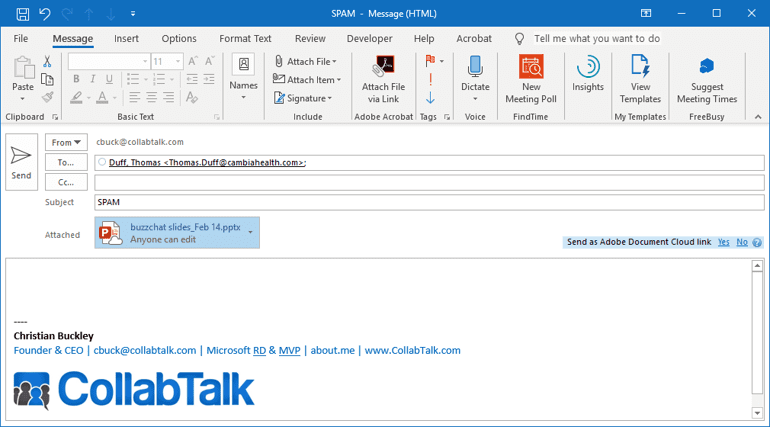This screenshot has height=427, width=770.
Task: Toggle Underline formatting
Action: tap(109, 79)
